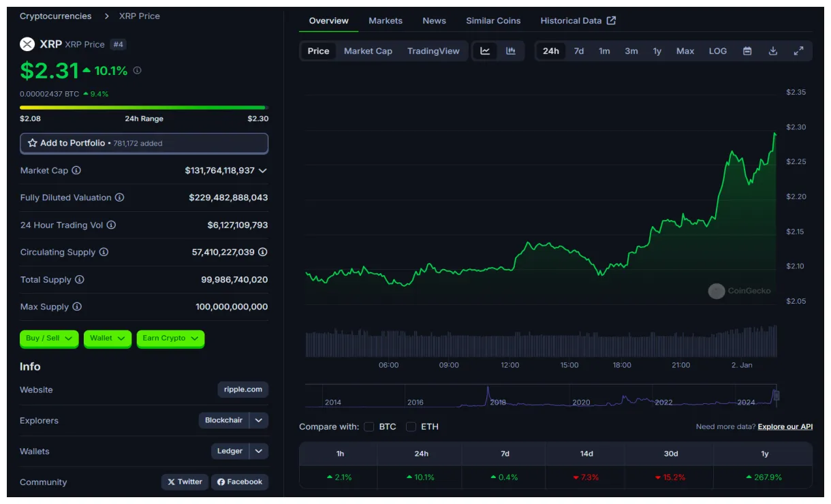Open XRP on Twitter via Twitter icon

(184, 482)
